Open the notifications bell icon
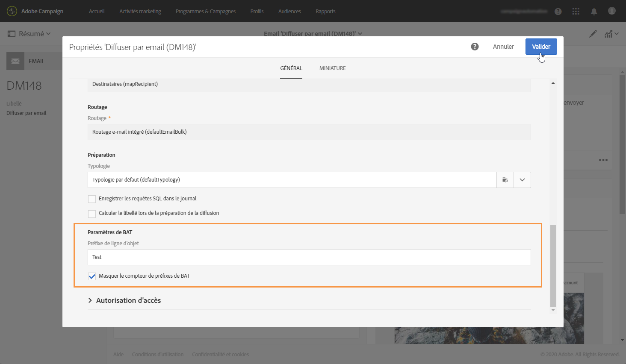 pyautogui.click(x=594, y=12)
